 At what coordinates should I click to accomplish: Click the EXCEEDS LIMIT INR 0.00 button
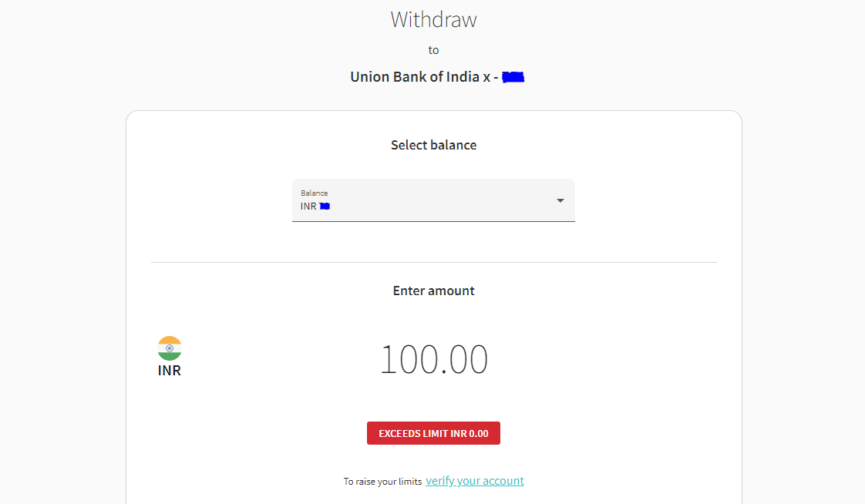tap(433, 433)
